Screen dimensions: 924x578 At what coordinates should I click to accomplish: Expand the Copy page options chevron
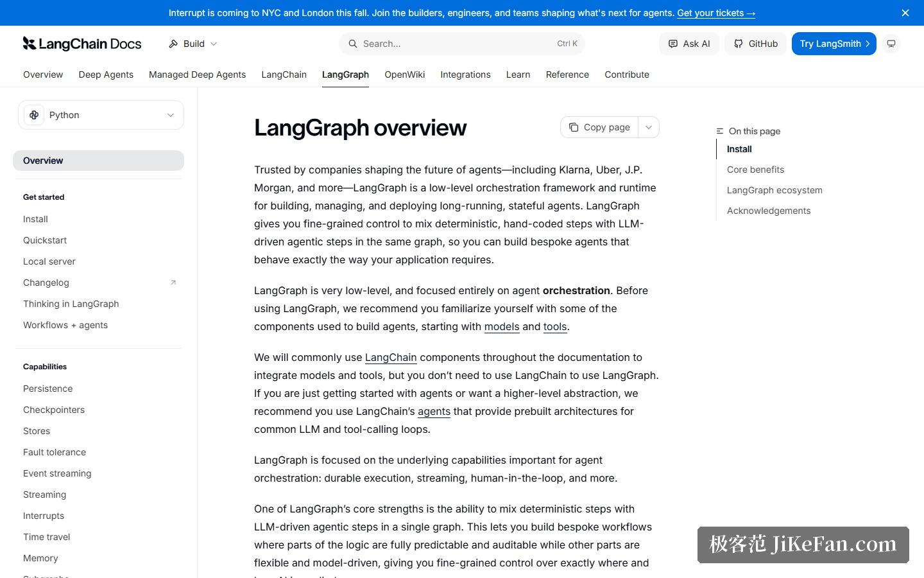pos(649,127)
